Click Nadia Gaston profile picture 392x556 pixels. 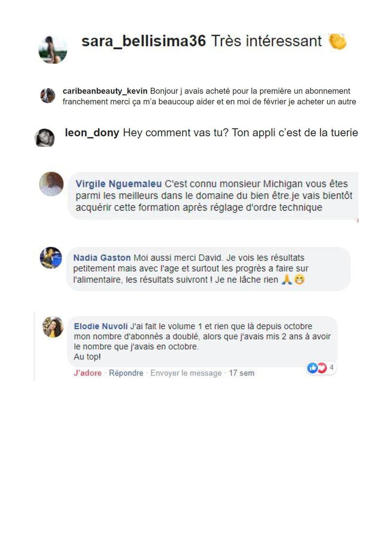(x=51, y=258)
